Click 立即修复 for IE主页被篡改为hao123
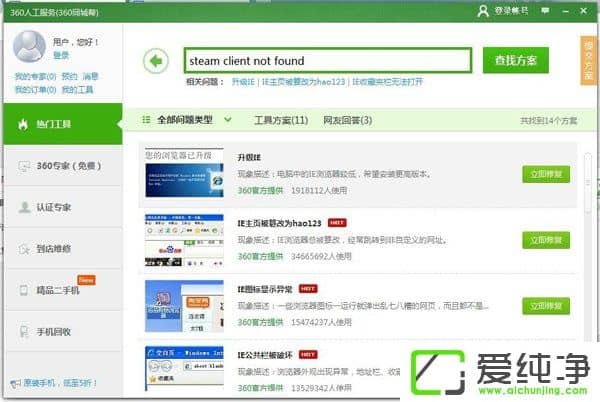The image size is (600, 402). pos(546,240)
